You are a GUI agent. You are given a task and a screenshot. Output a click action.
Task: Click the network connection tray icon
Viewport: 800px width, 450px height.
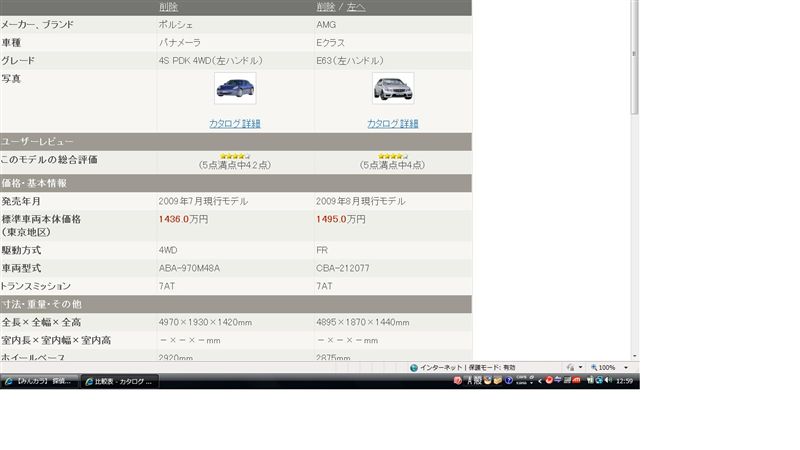(x=598, y=380)
